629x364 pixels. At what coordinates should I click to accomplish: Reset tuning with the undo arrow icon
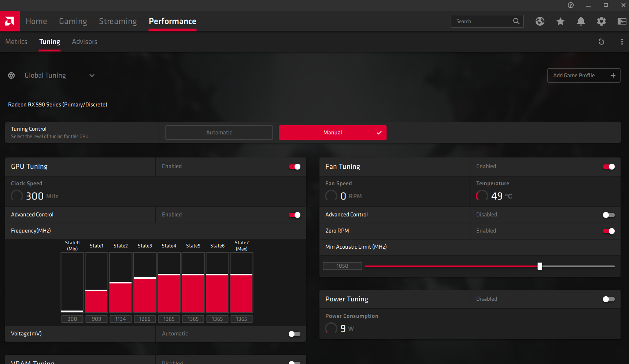[601, 42]
